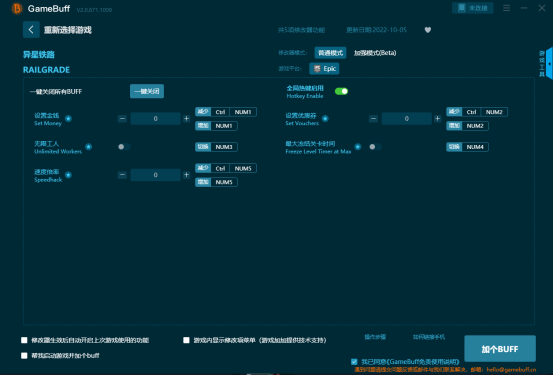Select the normal mode tab
Image resolution: width=554 pixels, height=376 pixels.
(x=330, y=53)
